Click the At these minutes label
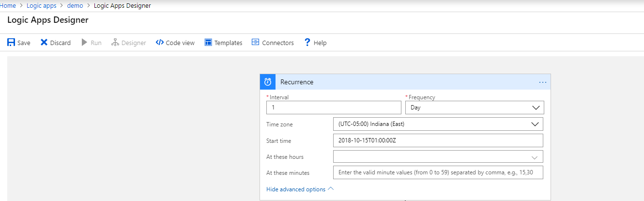This screenshot has height=201, width=644. pyautogui.click(x=288, y=173)
